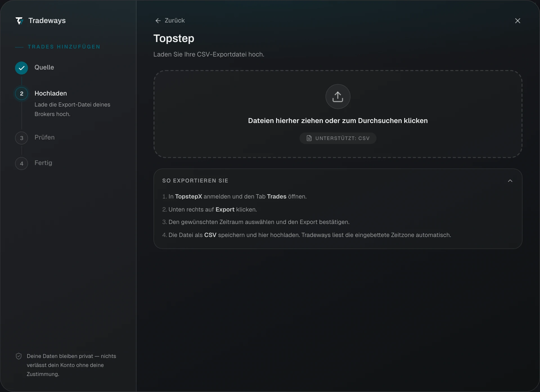Click instruction 2 'Unten rechts auf Export klicken'
540x392 pixels.
point(210,209)
